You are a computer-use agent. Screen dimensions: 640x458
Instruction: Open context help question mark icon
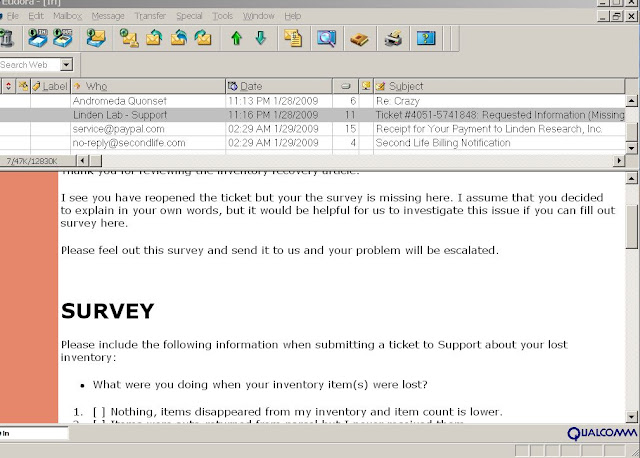(426, 38)
